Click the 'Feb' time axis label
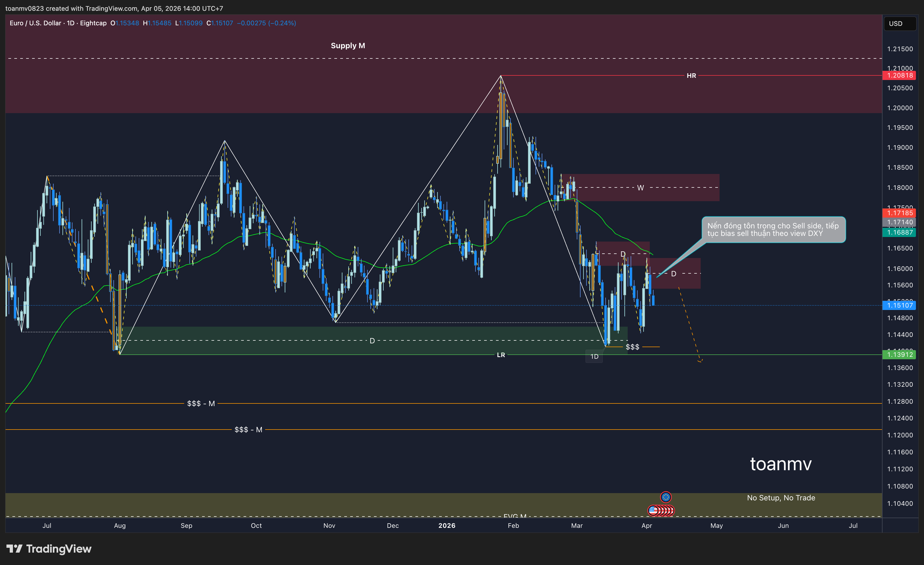924x565 pixels. click(513, 526)
